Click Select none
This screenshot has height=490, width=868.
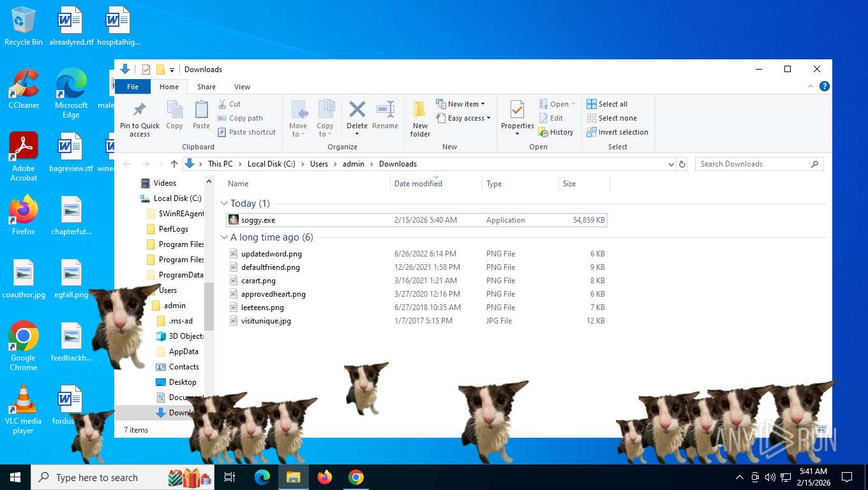[x=611, y=118]
